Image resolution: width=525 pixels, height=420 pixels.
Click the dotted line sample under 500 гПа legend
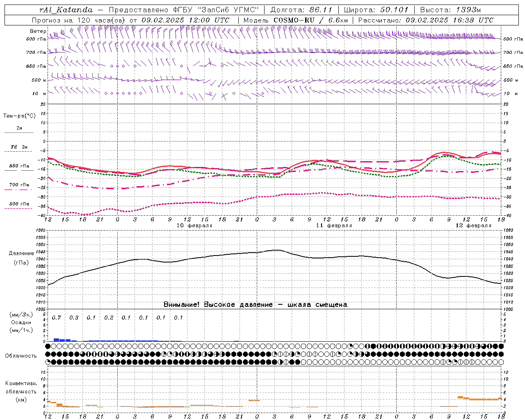pos(18,209)
